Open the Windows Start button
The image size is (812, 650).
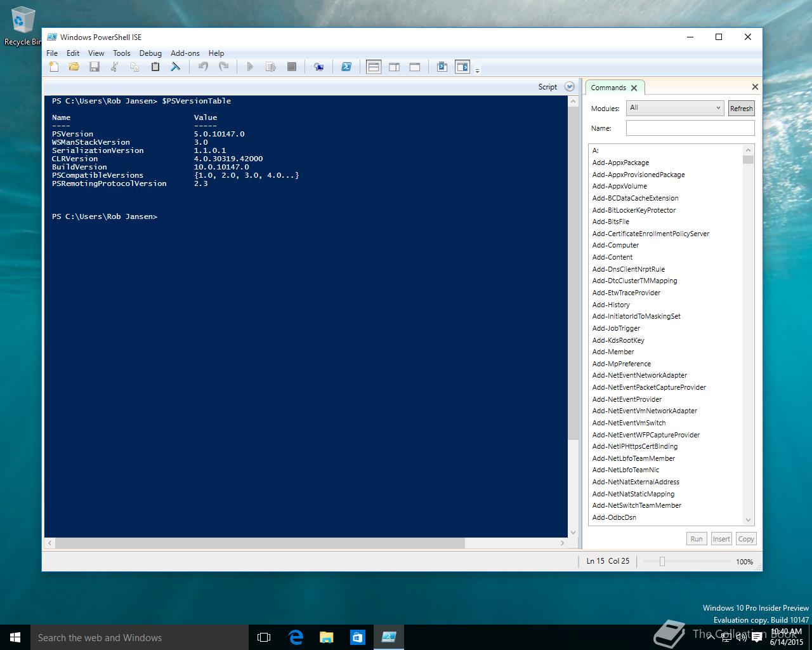point(15,637)
